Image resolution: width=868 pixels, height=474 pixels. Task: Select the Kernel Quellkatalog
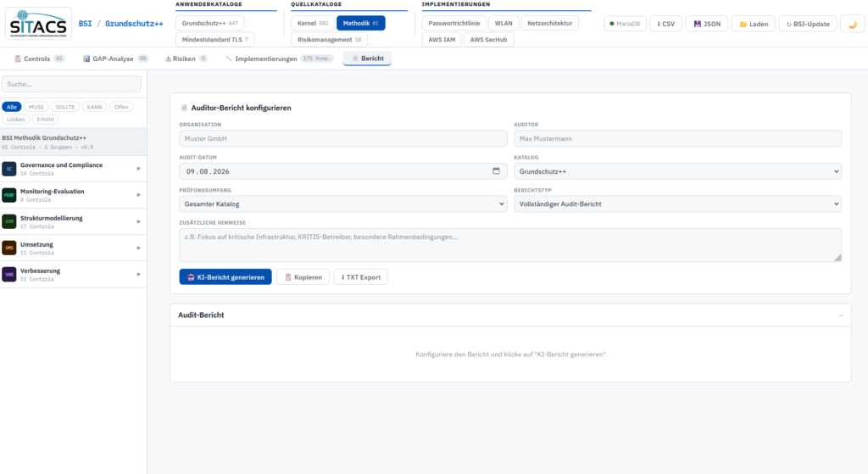[312, 23]
